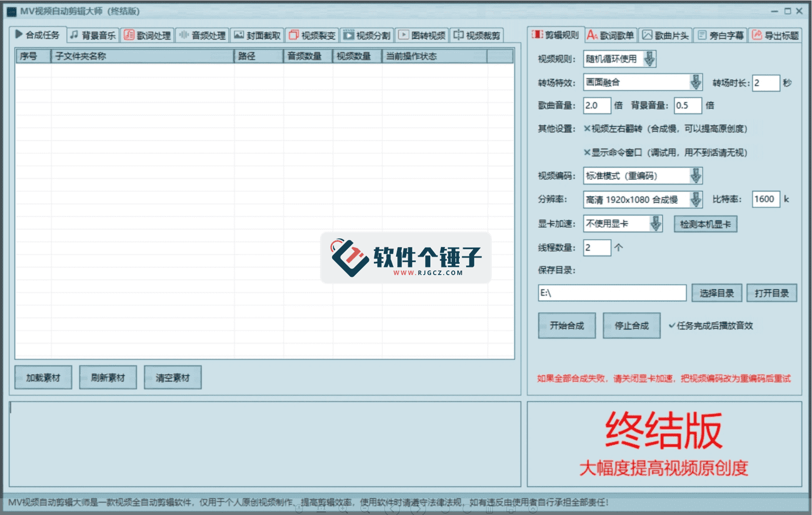Click the 子文件夹名称 column header
The width and height of the screenshot is (812, 515).
[x=142, y=56]
